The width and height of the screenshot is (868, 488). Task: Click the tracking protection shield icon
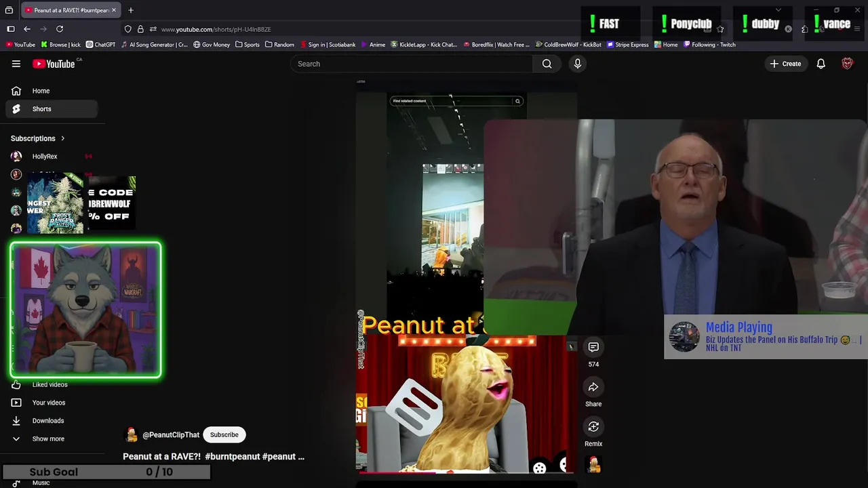pos(127,29)
